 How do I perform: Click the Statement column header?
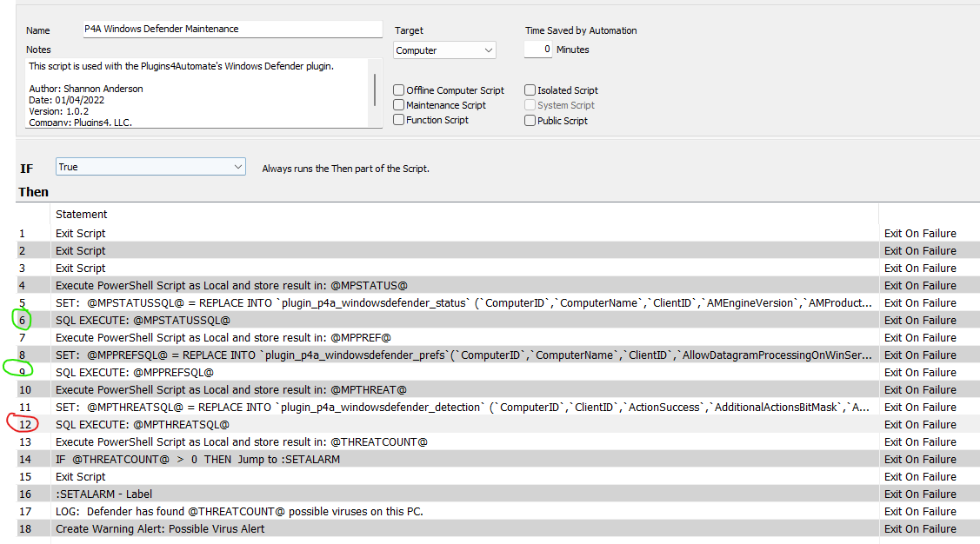[82, 215]
